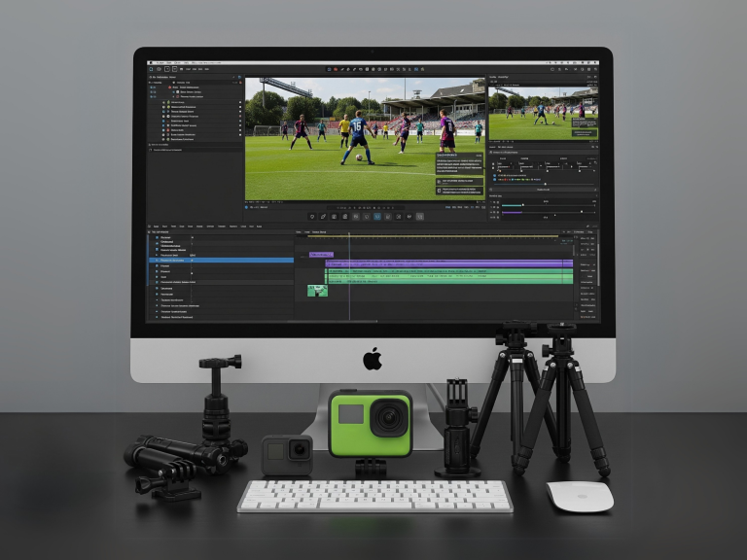The height and width of the screenshot is (560, 747).
Task: Select the long purple clip on the timeline
Action: (x=449, y=263)
